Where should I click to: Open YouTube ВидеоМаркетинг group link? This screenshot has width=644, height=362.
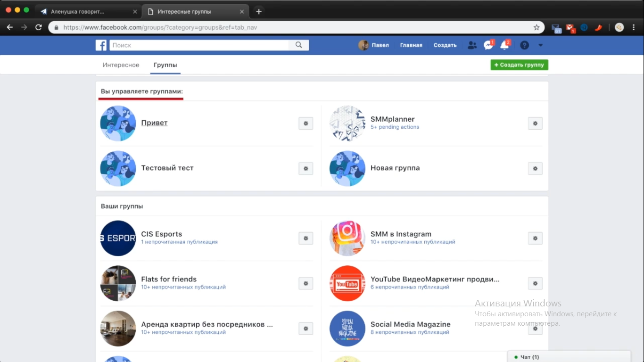coord(435,279)
